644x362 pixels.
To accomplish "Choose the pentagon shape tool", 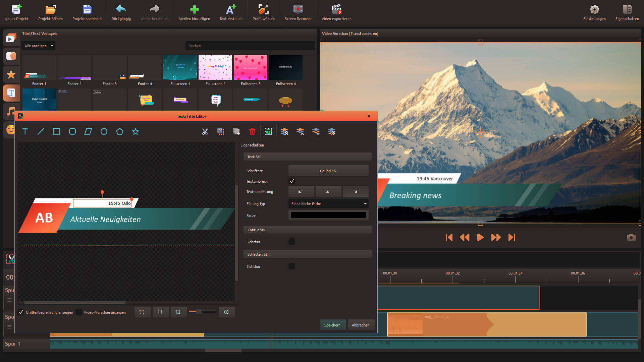I will pyautogui.click(x=120, y=131).
